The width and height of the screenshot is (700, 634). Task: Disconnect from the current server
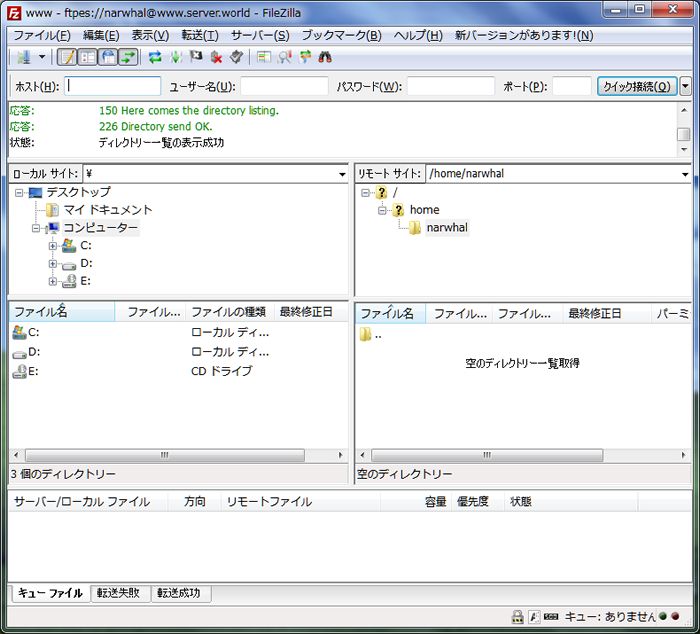coord(217,57)
